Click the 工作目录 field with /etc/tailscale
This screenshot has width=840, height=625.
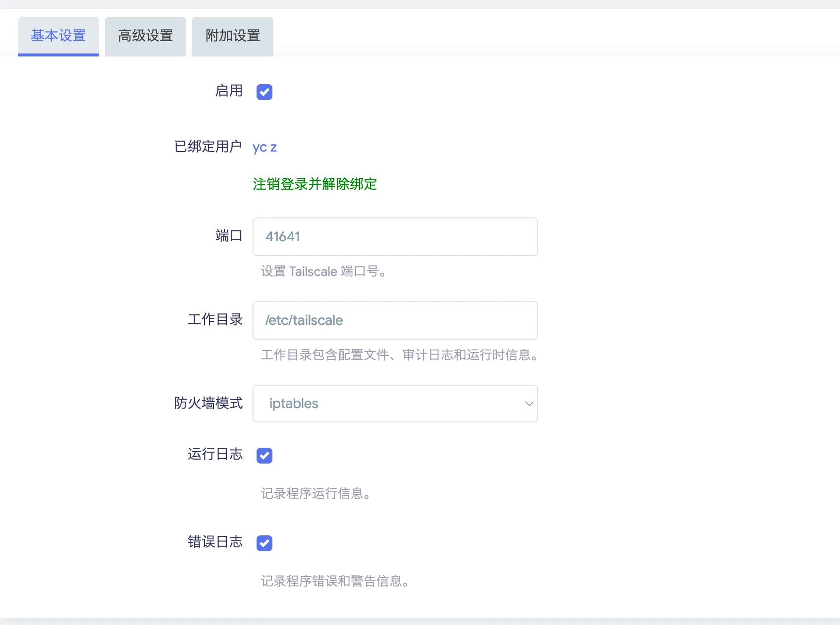[x=395, y=320]
